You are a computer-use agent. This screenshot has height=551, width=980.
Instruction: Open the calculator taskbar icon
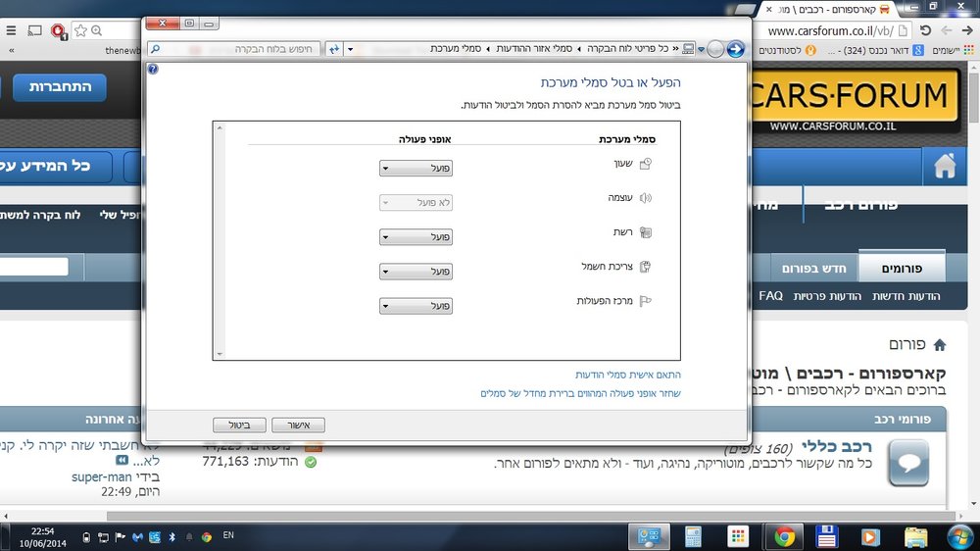point(693,536)
